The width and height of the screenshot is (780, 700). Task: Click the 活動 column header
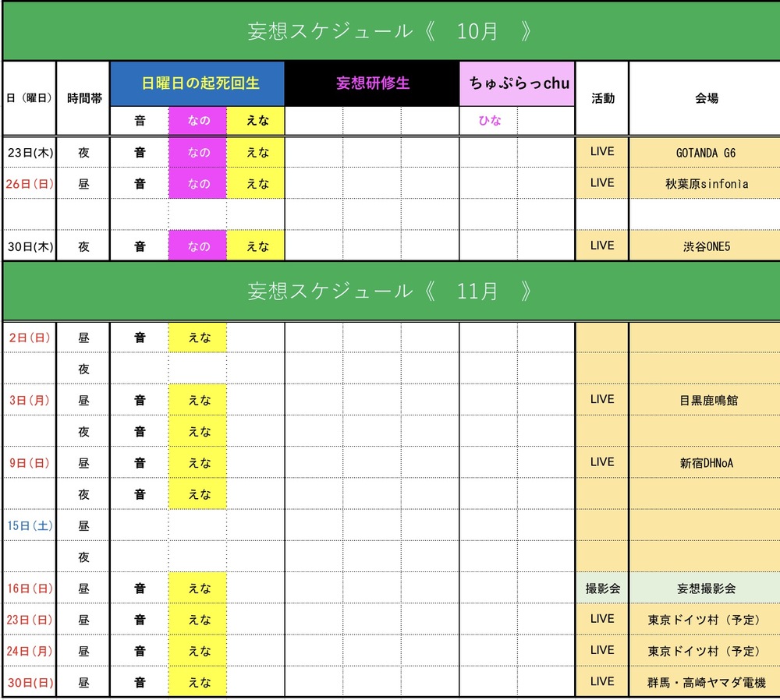602,98
